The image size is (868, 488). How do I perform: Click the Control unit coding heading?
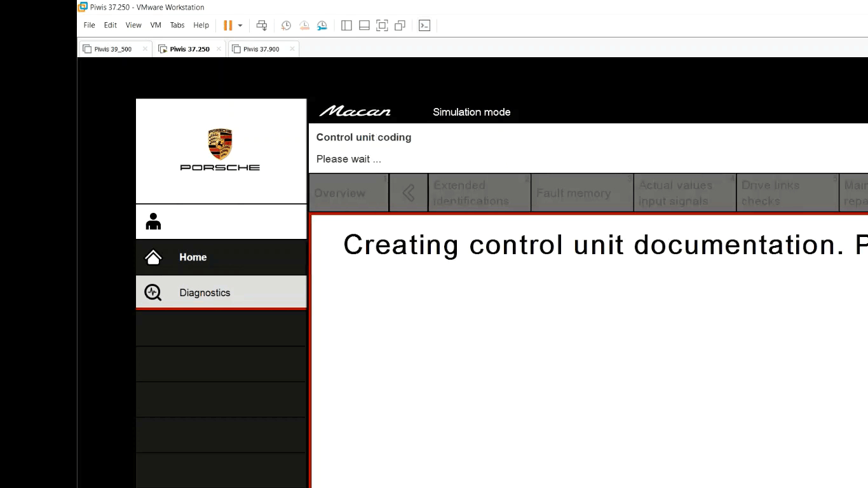pos(363,137)
